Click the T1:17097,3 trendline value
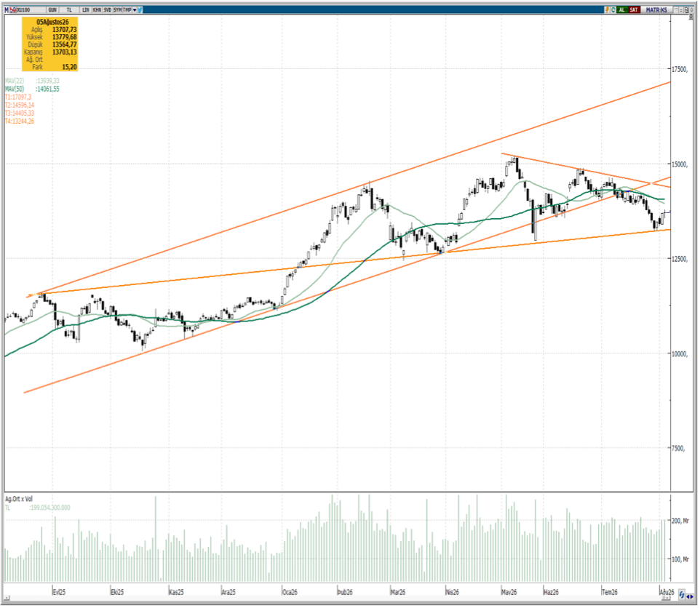The height and width of the screenshot is (608, 700). pyautogui.click(x=18, y=97)
